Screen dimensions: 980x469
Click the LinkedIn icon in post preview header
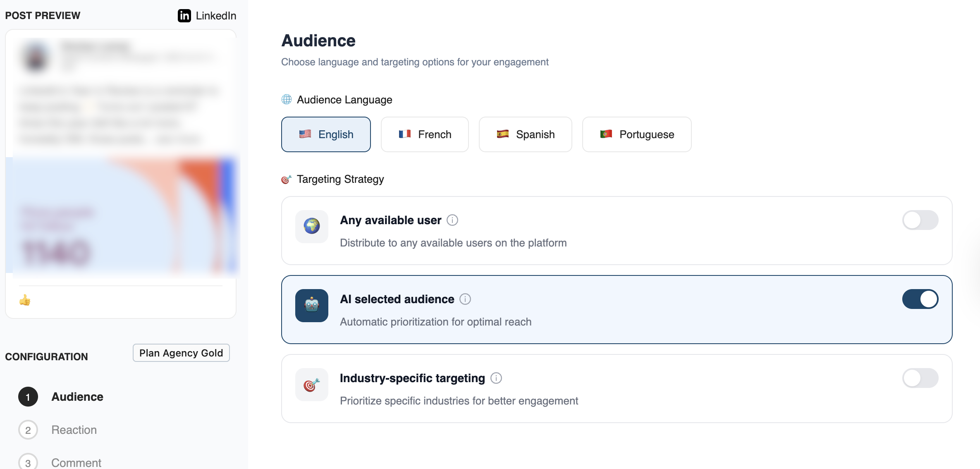coord(184,16)
